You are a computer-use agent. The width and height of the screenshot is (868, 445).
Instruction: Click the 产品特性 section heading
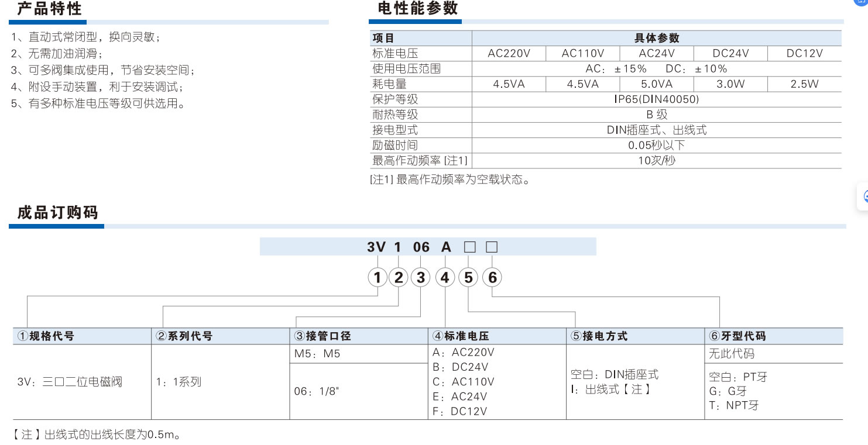point(50,9)
